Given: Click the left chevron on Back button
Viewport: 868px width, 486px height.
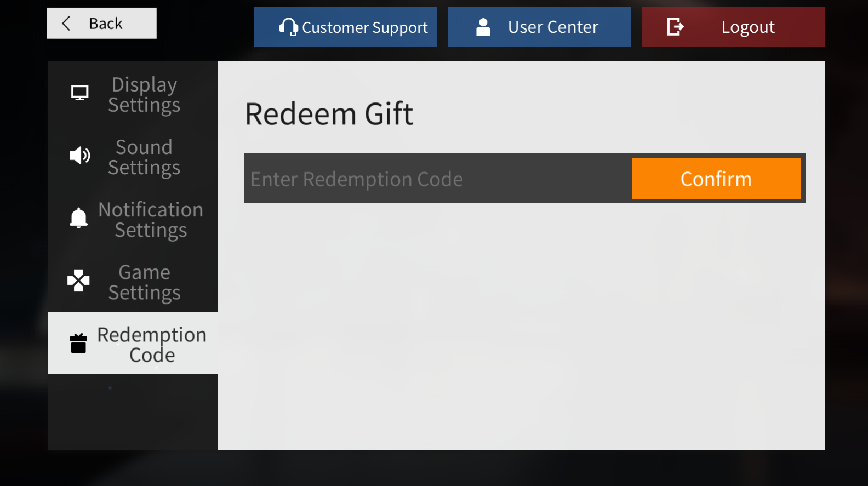Looking at the screenshot, I should tap(66, 24).
